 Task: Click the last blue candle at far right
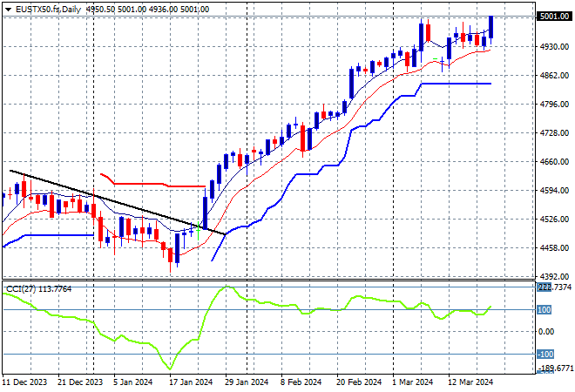click(x=492, y=26)
